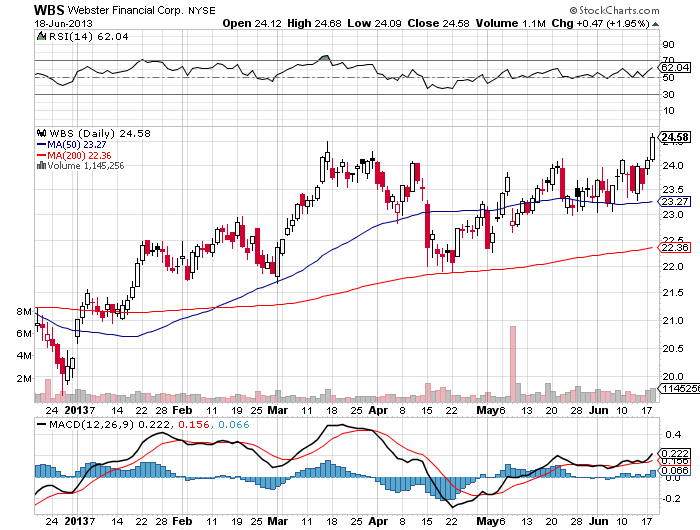This screenshot has width=700, height=530.
Task: Click the 90 RSI axis label
Action: [668, 45]
